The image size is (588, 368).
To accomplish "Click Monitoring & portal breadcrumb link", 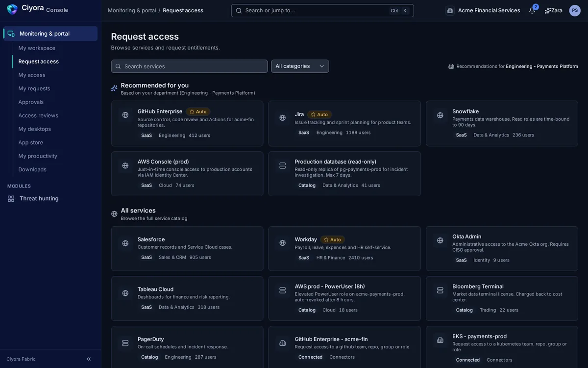I will 132,10.
